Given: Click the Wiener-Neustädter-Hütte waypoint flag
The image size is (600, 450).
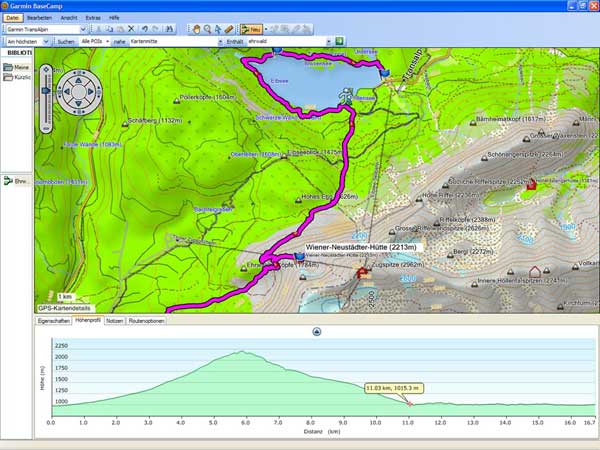Looking at the screenshot, I should 300,256.
